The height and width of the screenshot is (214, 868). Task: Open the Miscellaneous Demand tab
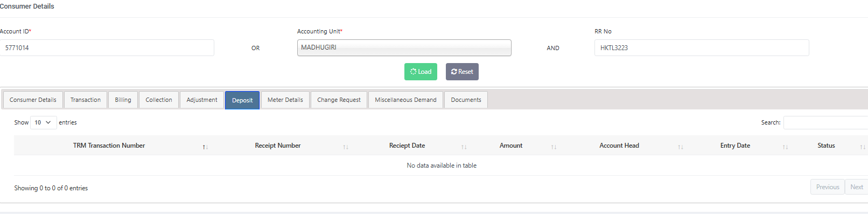point(405,100)
